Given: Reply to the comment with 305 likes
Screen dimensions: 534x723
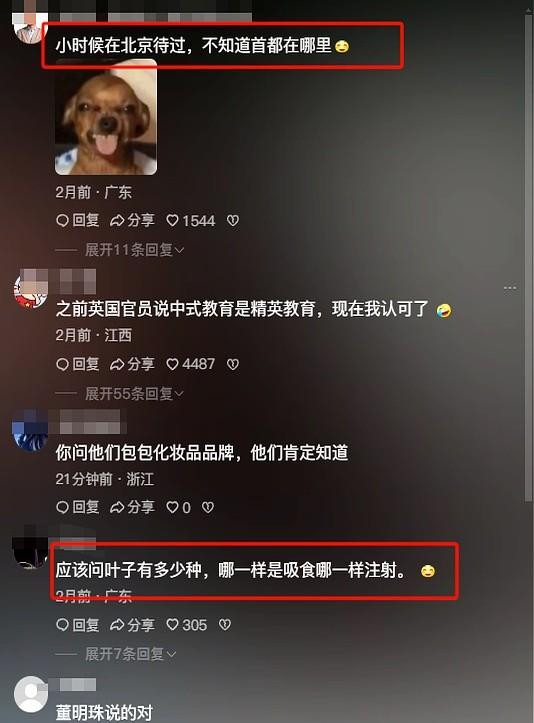Looking at the screenshot, I should pyautogui.click(x=77, y=625).
